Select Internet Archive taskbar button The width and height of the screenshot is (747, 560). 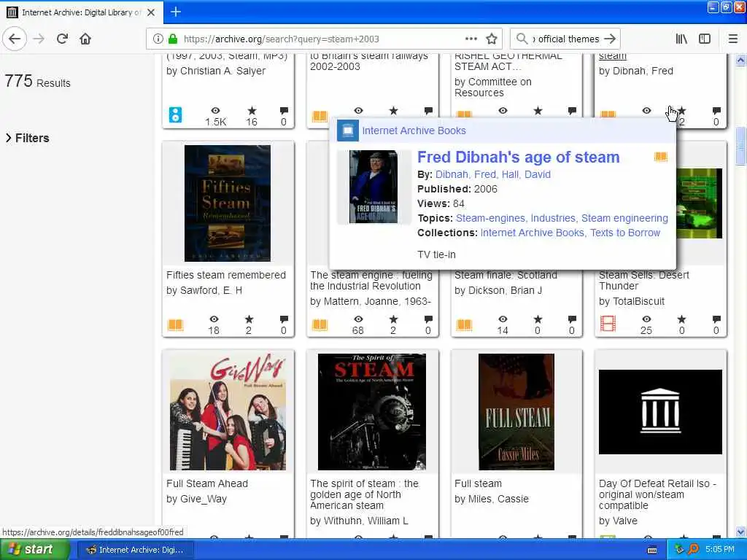pos(135,550)
